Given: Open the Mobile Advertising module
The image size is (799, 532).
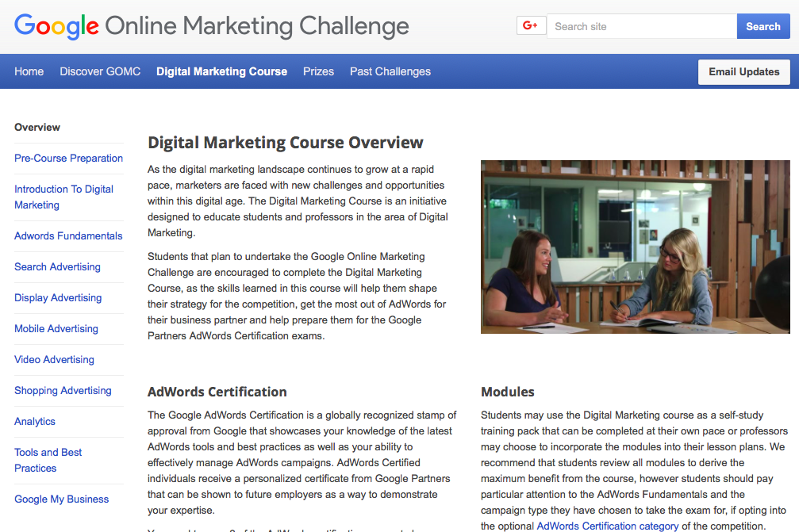Looking at the screenshot, I should coord(56,329).
